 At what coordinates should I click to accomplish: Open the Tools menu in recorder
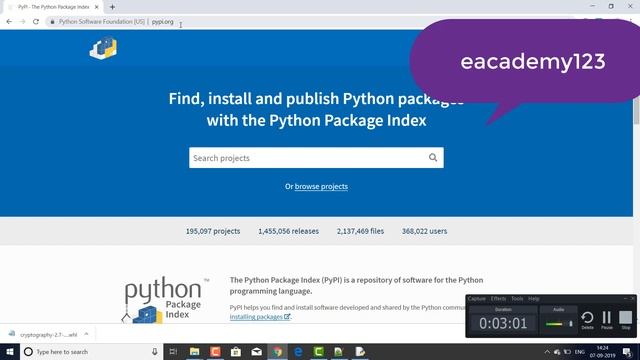(517, 299)
